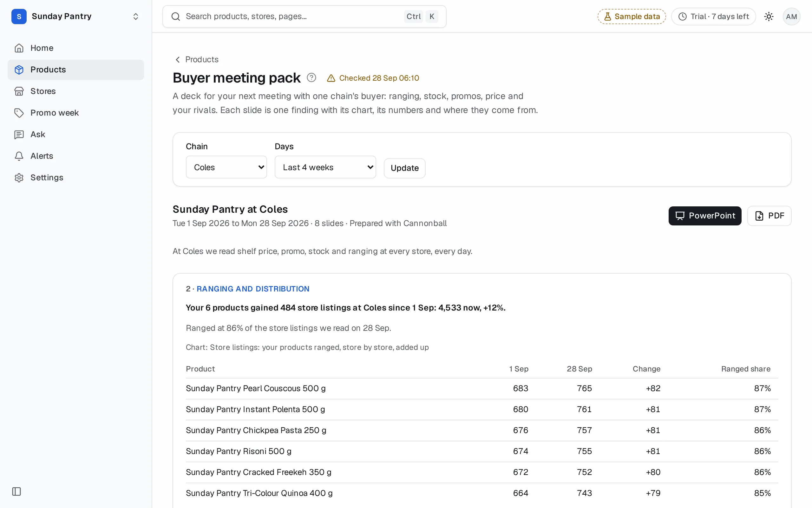Click the back chevron beside Products
This screenshot has height=508, width=812.
(178, 59)
